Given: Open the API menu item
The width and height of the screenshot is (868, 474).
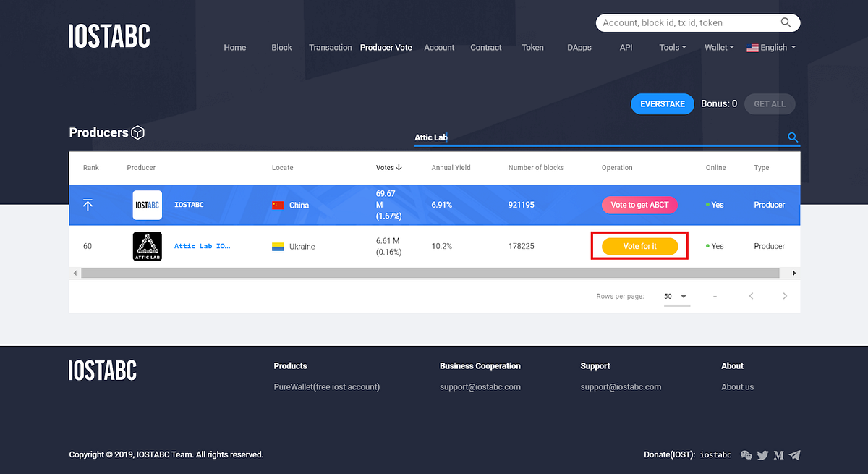Looking at the screenshot, I should [626, 48].
